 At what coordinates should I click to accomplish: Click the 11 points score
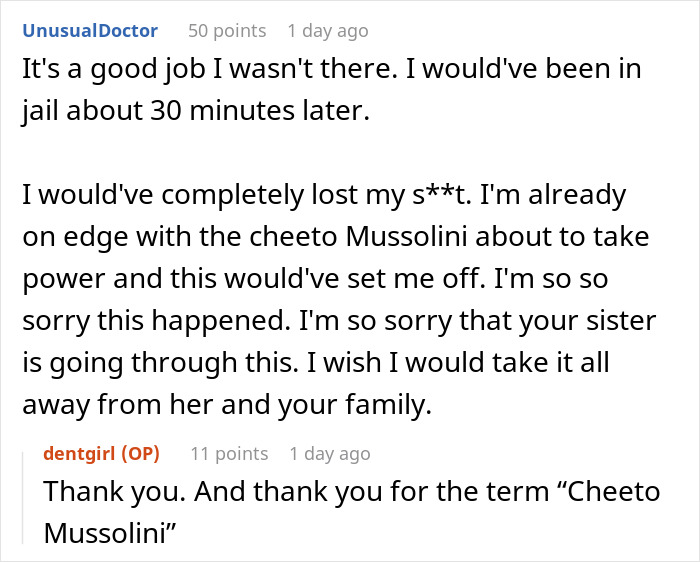coord(229,454)
